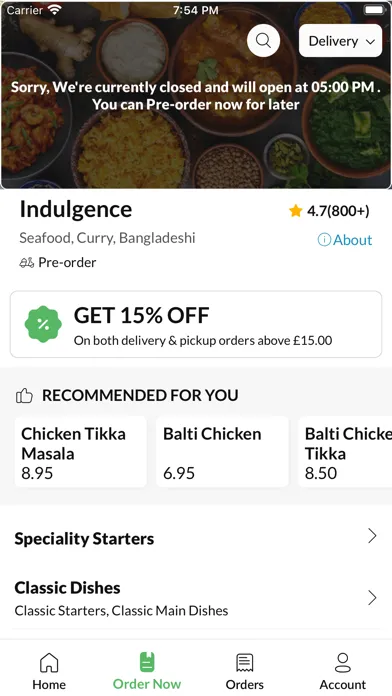Click the About info icon
Image resolution: width=392 pixels, height=696 pixels.
[x=324, y=240]
